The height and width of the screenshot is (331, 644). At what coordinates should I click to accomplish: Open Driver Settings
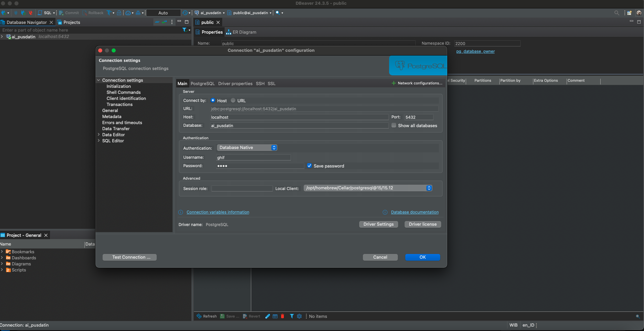[x=379, y=224]
